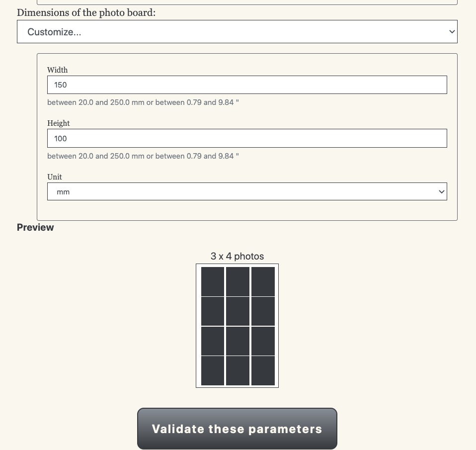Click the "Width" field label
Viewport: 476px width, 450px height.
click(58, 70)
